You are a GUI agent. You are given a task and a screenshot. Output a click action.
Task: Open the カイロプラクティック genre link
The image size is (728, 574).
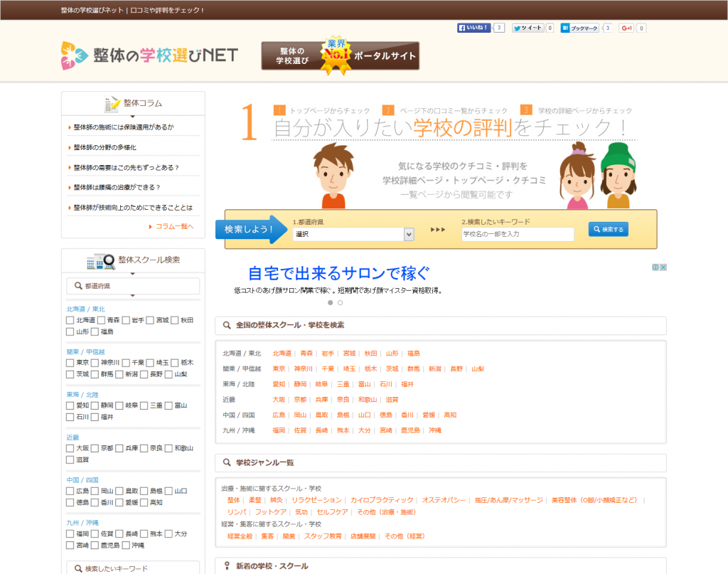click(x=382, y=500)
